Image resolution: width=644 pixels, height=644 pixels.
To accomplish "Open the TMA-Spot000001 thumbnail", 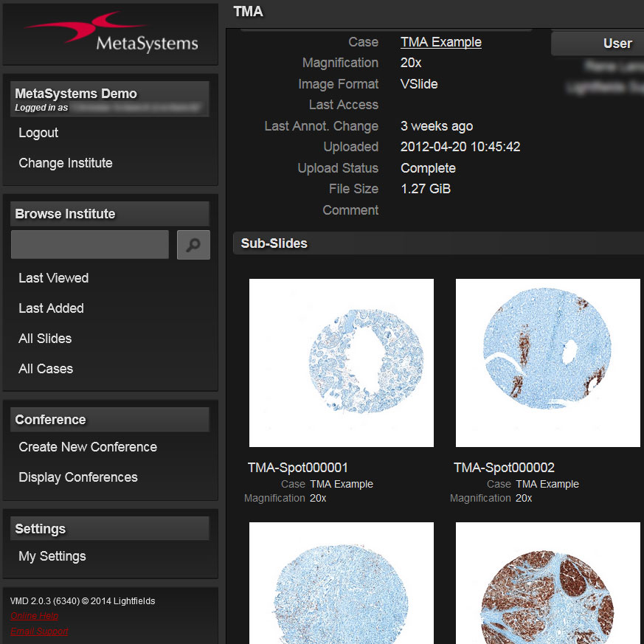I will (x=342, y=363).
